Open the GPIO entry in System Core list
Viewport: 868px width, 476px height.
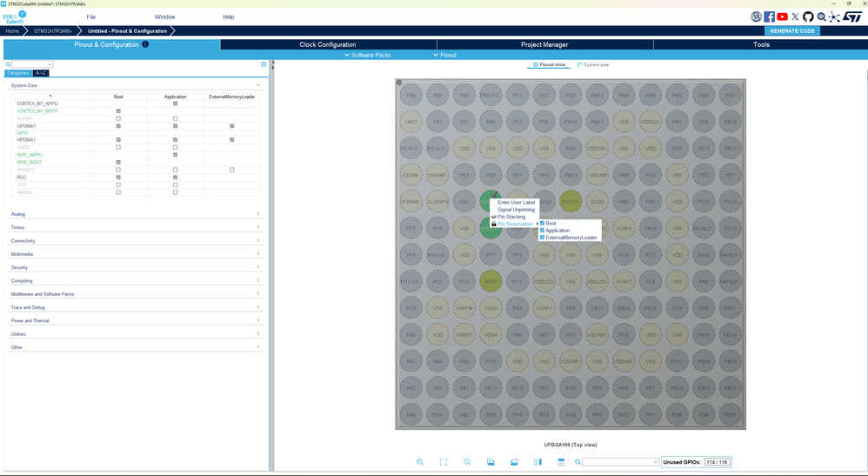(x=23, y=133)
